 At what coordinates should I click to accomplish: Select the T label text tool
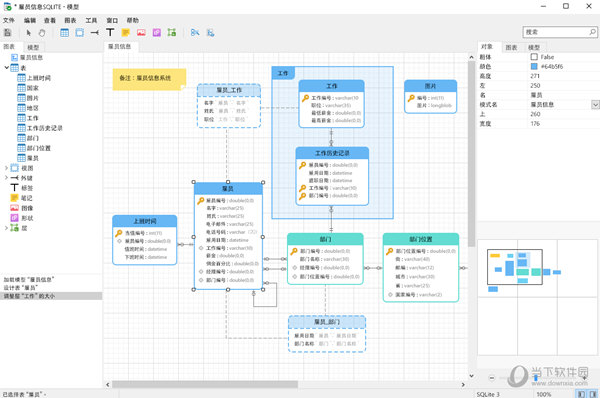(x=110, y=33)
